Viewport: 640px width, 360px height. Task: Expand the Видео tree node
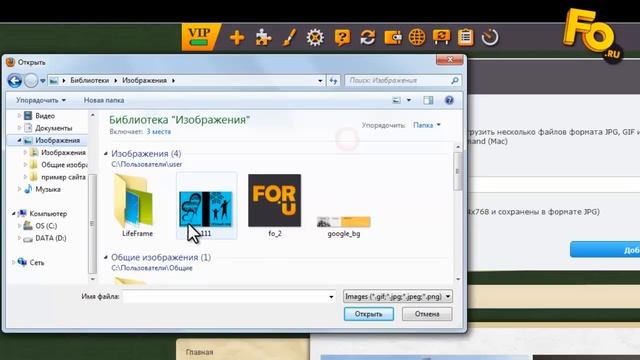point(19,116)
